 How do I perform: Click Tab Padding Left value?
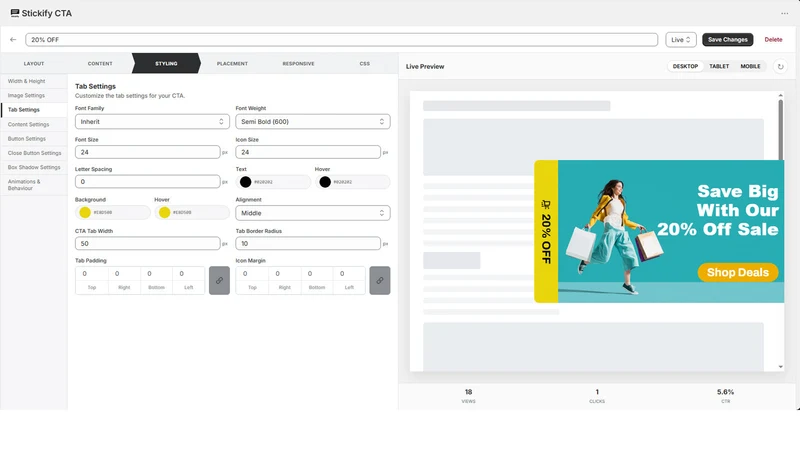point(188,274)
